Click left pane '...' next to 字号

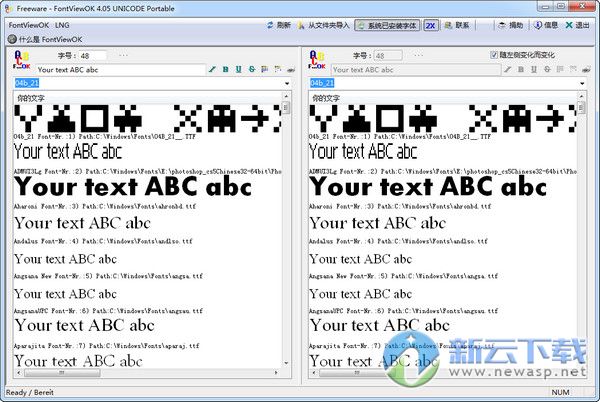click(123, 55)
